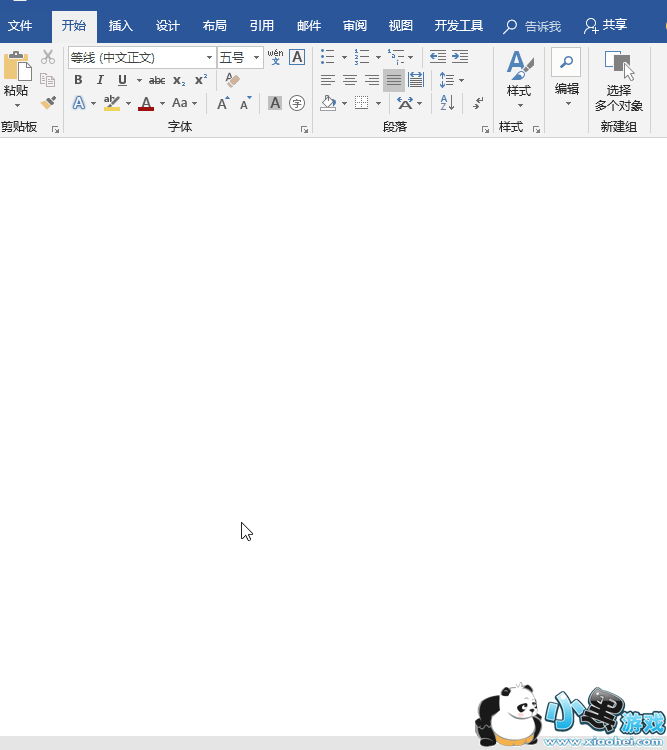Decrease font size with shrink A
The image size is (667, 750).
245,103
